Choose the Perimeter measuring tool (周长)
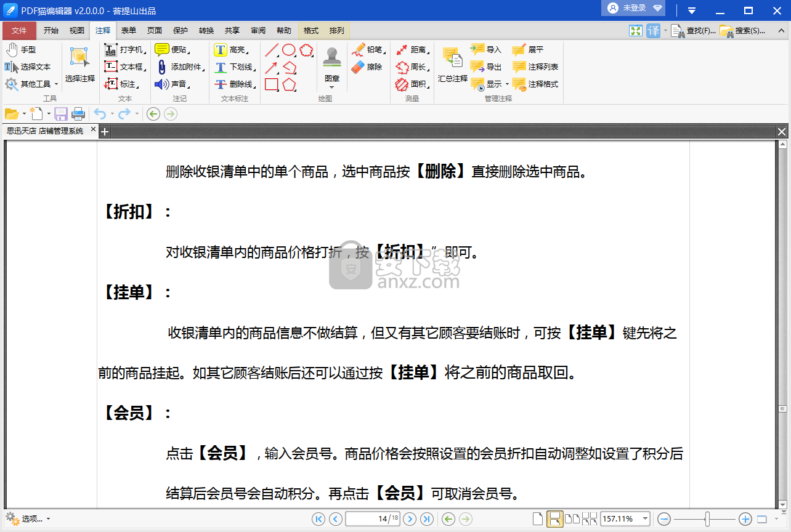Viewport: 791px width, 532px height. click(x=412, y=66)
